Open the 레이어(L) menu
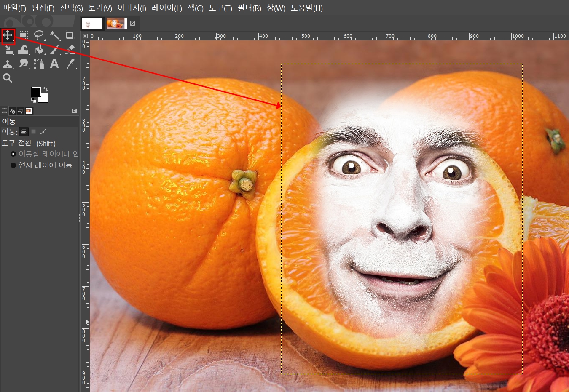The height and width of the screenshot is (392, 569). [x=166, y=8]
